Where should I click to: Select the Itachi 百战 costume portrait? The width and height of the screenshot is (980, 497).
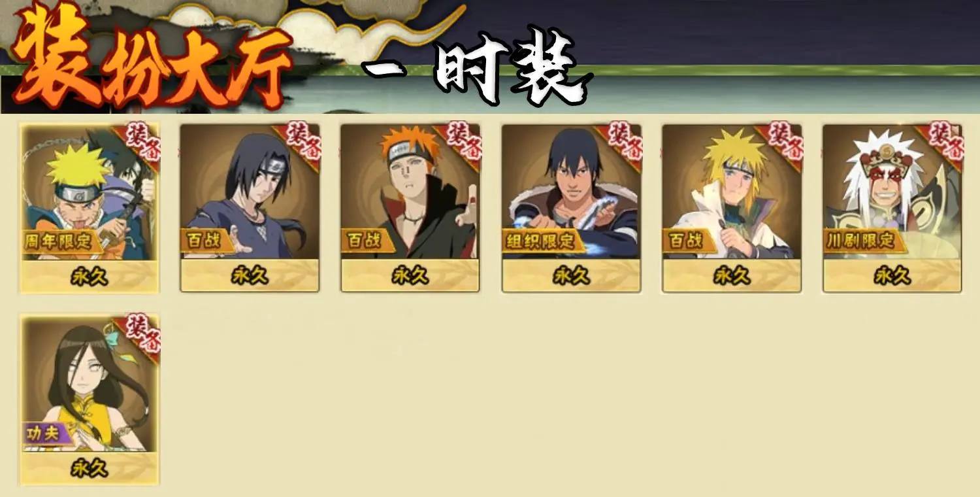(x=250, y=192)
